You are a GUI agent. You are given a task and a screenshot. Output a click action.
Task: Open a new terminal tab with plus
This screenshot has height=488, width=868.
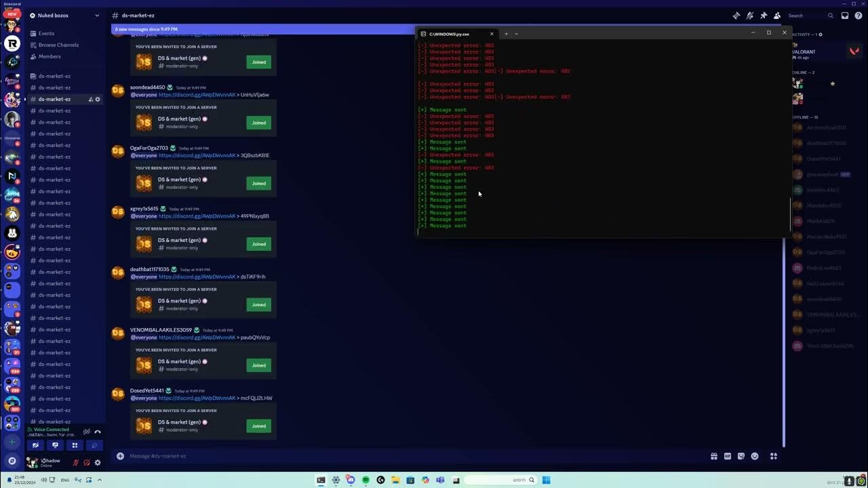(x=506, y=34)
